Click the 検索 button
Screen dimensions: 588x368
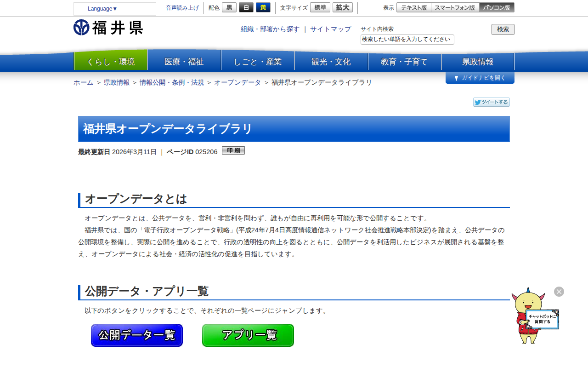503,29
